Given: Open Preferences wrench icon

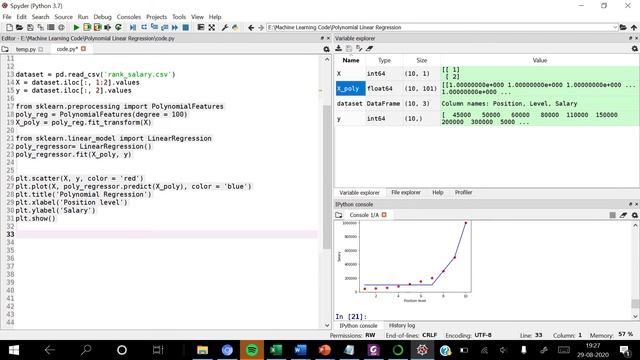Looking at the screenshot, I should (224, 27).
